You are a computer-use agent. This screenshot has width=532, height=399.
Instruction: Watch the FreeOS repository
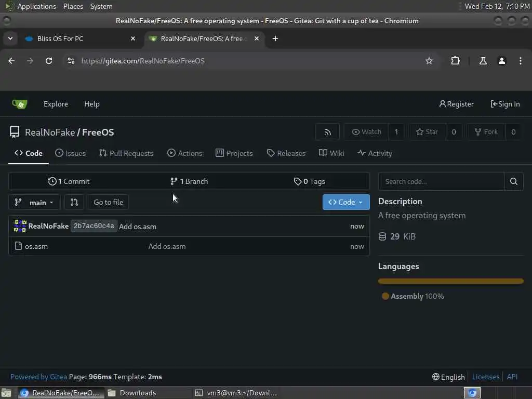point(366,132)
